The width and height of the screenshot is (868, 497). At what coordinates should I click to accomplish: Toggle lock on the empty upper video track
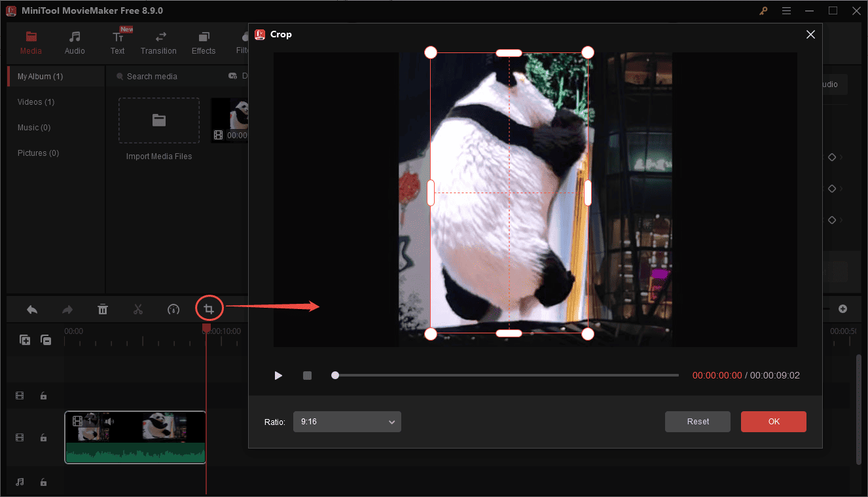pos(43,396)
